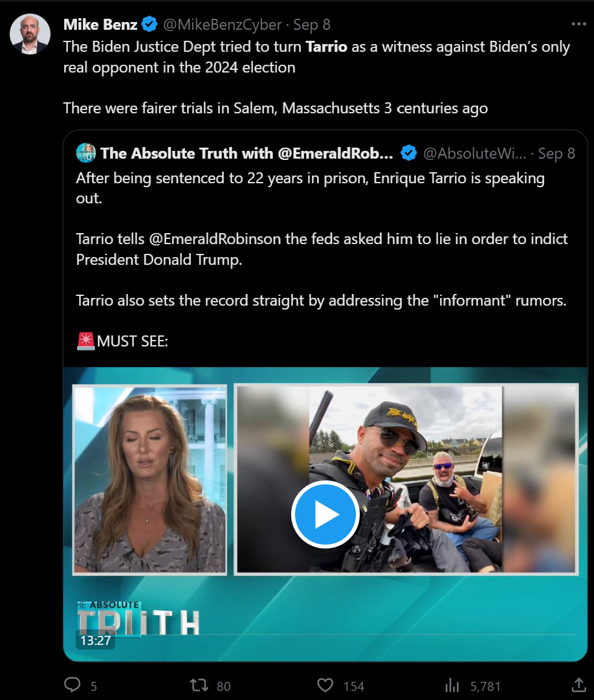Play the embedded video
The height and width of the screenshot is (700, 594).
click(325, 514)
